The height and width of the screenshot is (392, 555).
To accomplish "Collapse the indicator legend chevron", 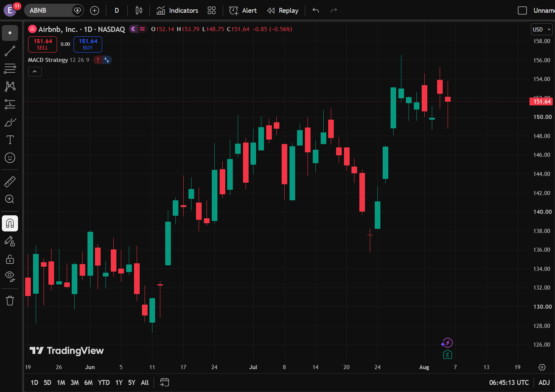I will 35,72.
